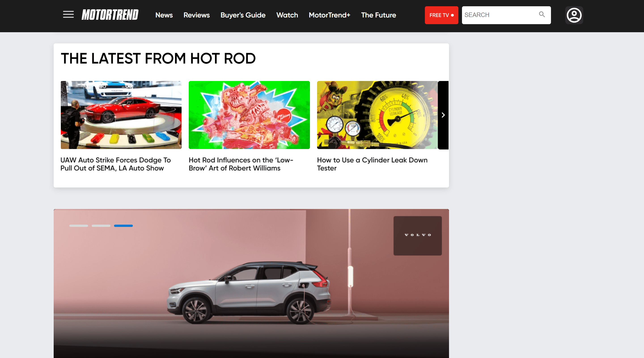This screenshot has width=644, height=358.
Task: Click the Volvo SUV advertisement image
Action: tap(251, 283)
